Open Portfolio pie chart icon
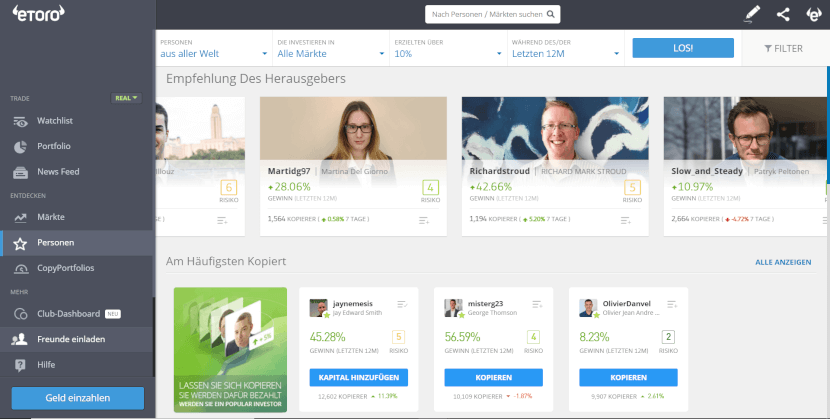 [20, 147]
